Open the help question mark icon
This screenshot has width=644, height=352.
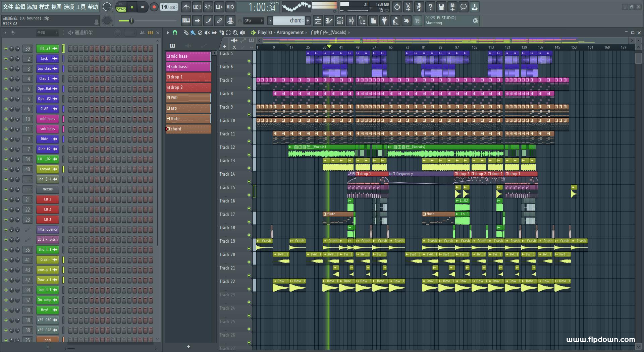tap(430, 7)
